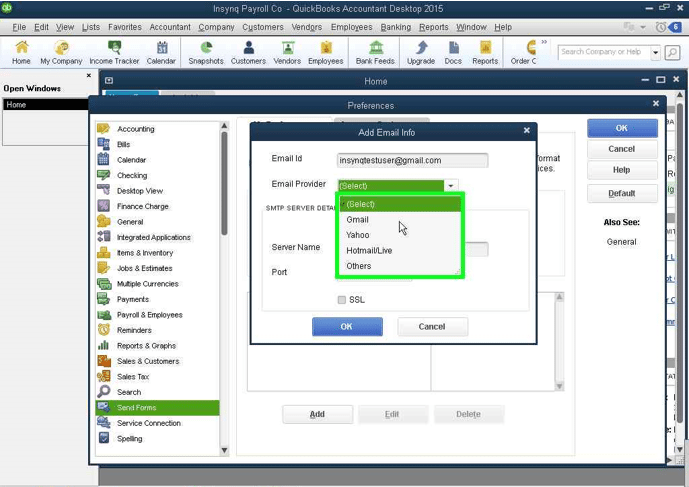Enable the SSL checkbox

tap(342, 300)
